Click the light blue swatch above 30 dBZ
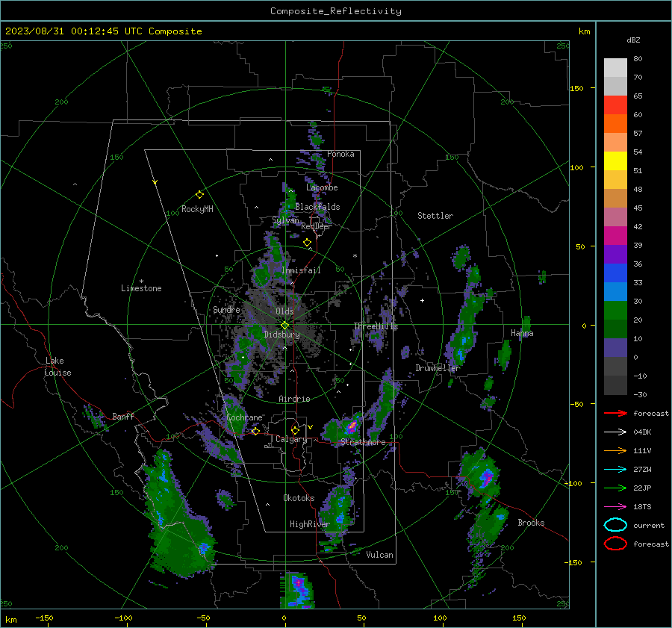Image resolution: width=672 pixels, height=628 pixels. tap(615, 292)
